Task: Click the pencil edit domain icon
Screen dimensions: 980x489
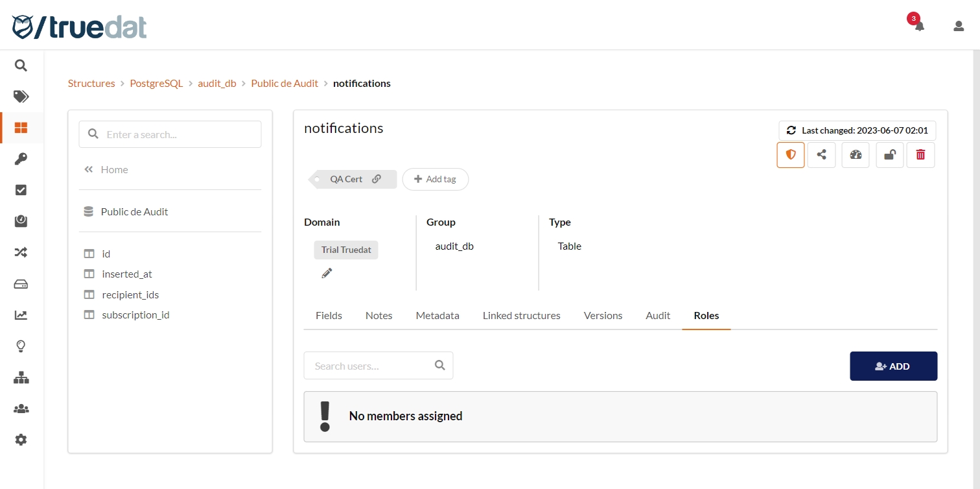Action: point(327,273)
